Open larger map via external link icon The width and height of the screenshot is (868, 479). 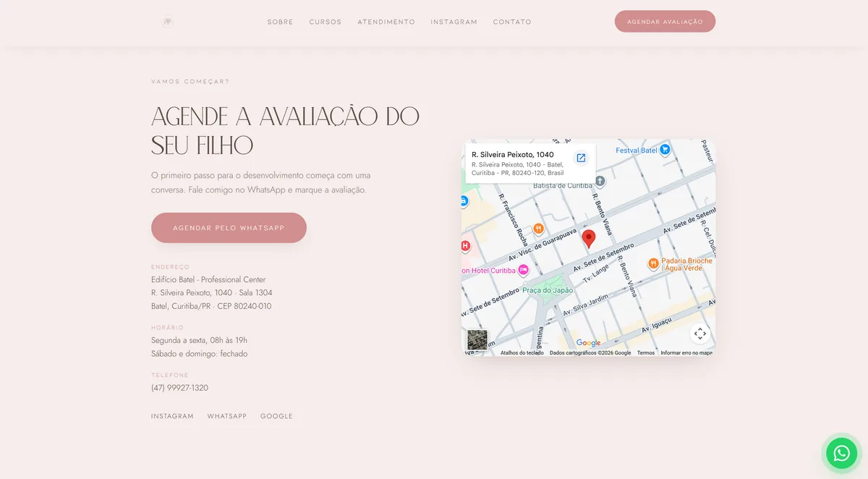[581, 158]
